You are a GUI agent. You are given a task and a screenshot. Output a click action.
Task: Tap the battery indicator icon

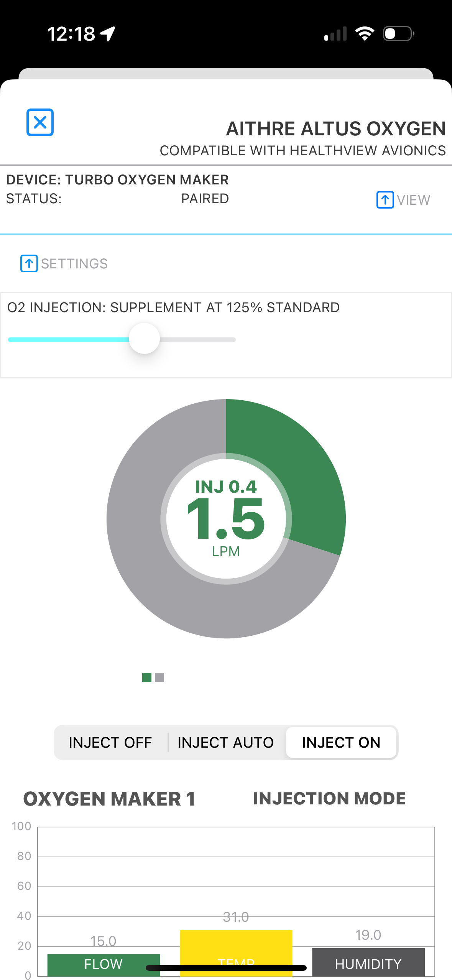click(x=398, y=34)
